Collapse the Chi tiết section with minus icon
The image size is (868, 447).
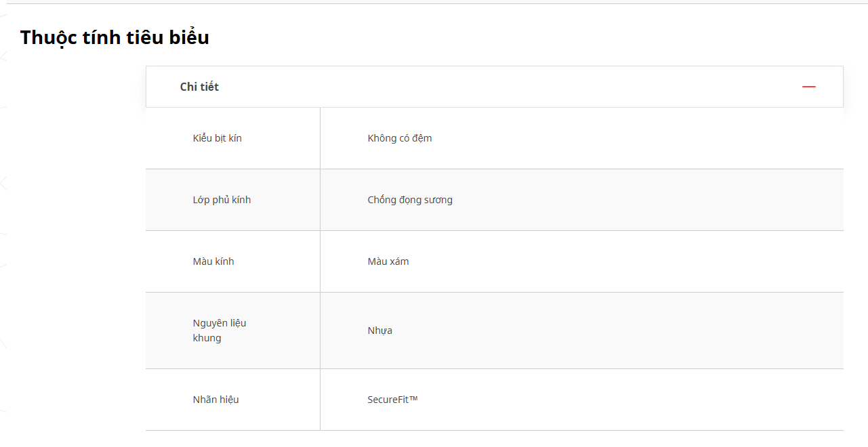808,87
